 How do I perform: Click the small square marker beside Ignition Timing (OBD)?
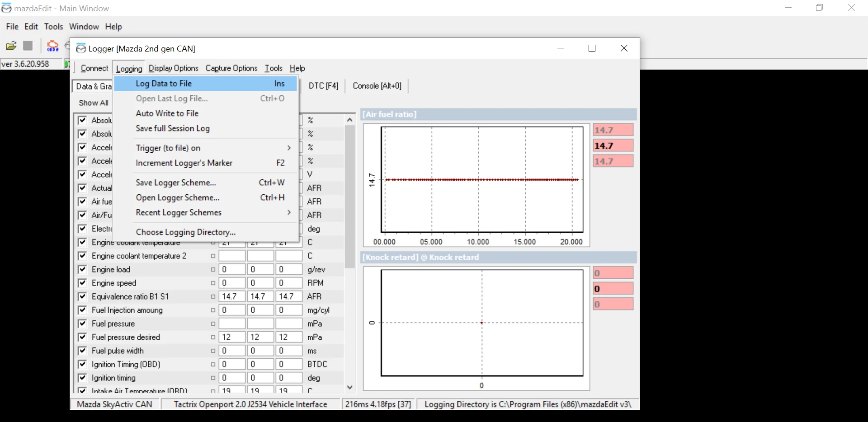[x=213, y=365]
